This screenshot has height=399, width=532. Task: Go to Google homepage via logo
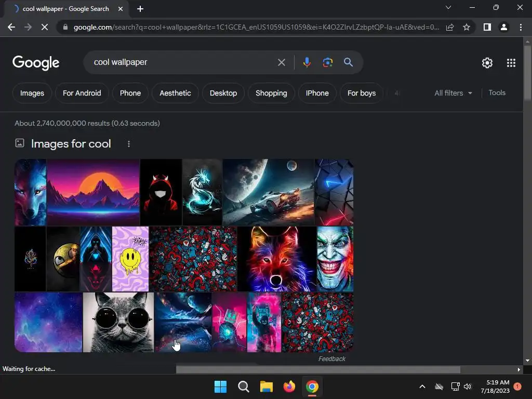point(36,63)
